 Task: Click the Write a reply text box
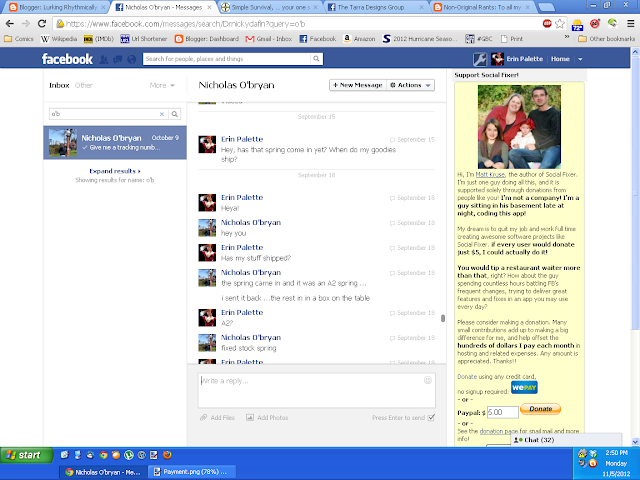[x=316, y=391]
